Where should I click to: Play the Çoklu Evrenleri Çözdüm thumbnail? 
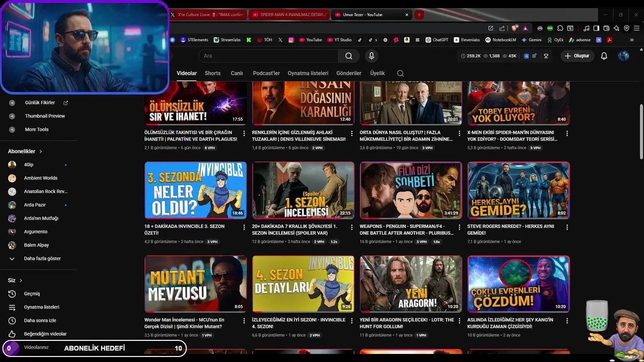pos(519,284)
